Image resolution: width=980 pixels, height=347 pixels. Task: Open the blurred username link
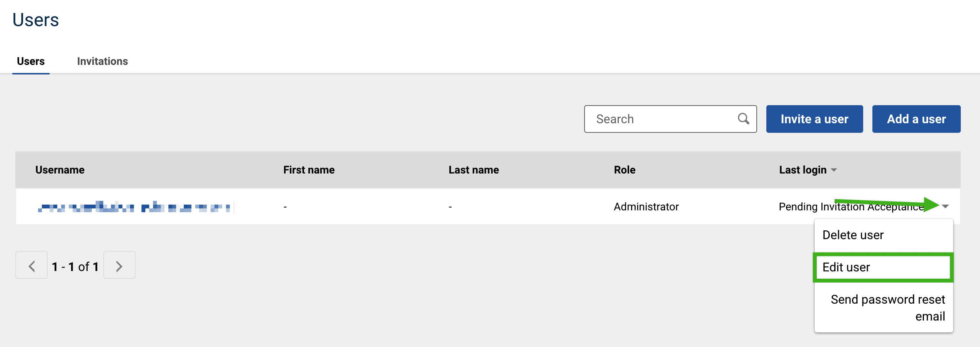pos(134,208)
